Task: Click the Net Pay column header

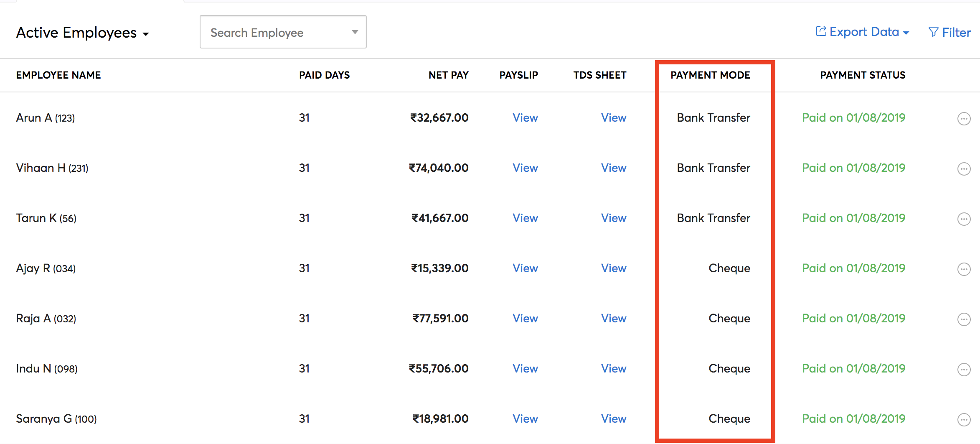Action: click(448, 75)
